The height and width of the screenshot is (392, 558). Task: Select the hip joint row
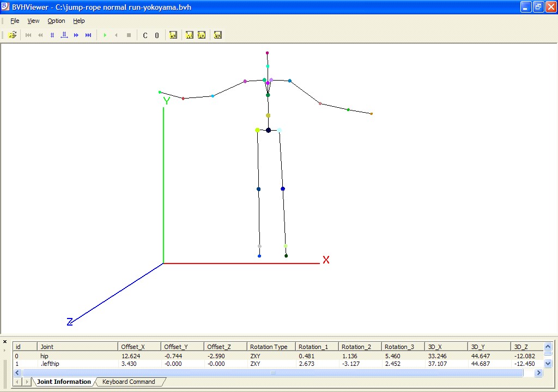45,356
